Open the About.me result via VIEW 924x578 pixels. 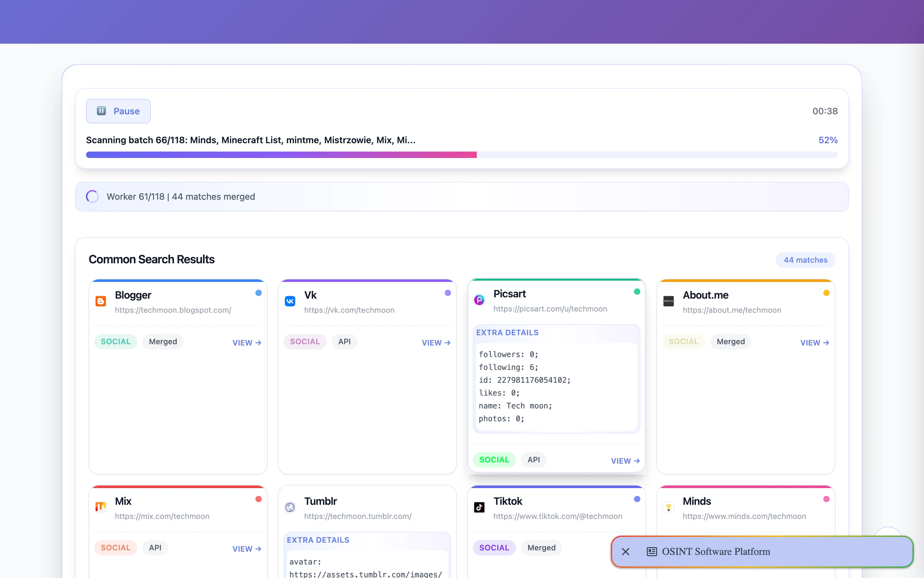[x=815, y=343]
